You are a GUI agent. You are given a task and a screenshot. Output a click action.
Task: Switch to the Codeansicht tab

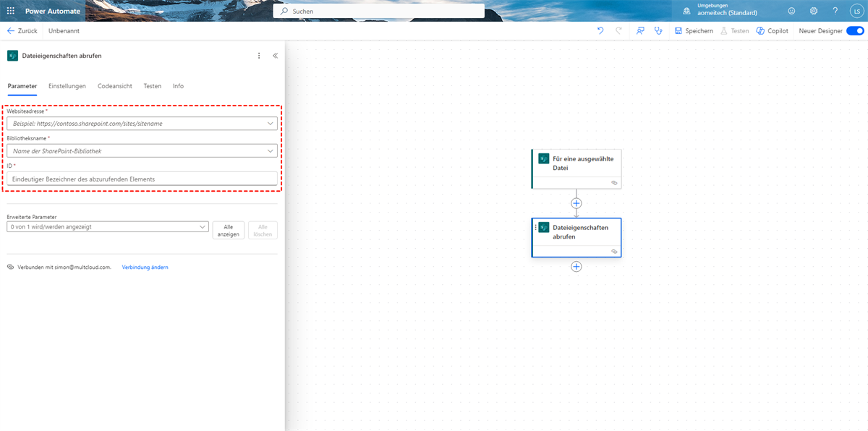click(x=115, y=86)
